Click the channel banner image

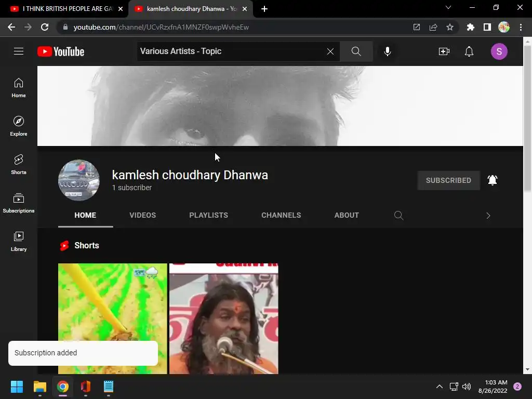(280, 106)
